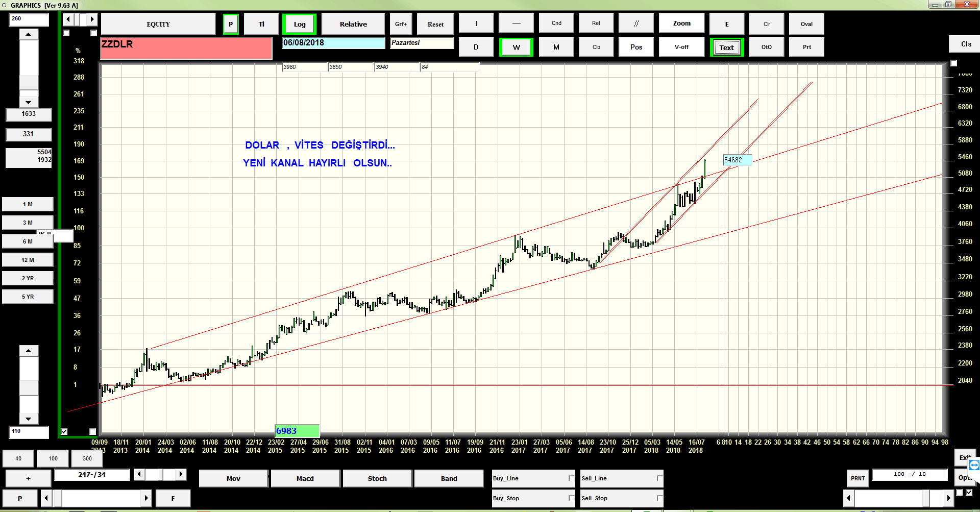
Task: Click the down arrow above the 110 field
Action: [x=29, y=419]
